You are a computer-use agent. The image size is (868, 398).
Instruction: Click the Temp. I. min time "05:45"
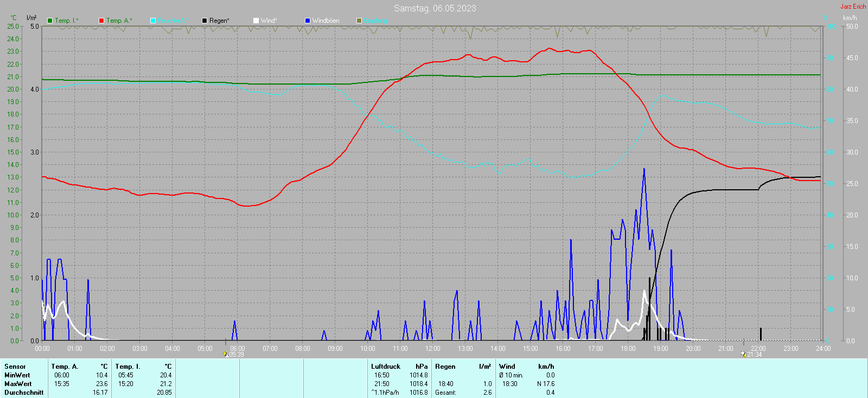point(126,375)
